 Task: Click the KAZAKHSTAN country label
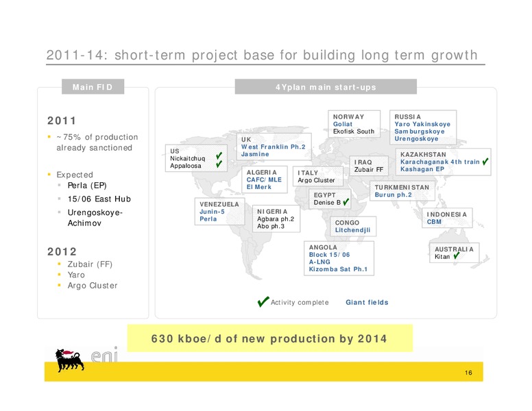pos(423,154)
